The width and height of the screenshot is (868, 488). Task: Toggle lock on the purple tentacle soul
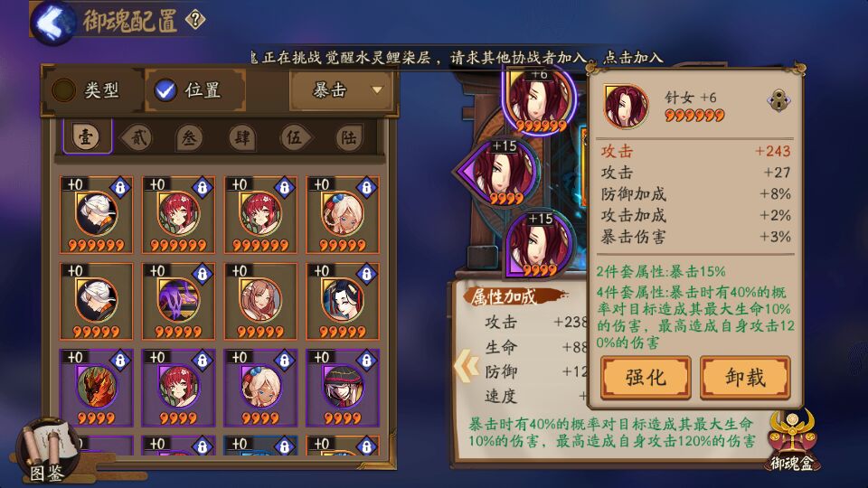click(202, 274)
